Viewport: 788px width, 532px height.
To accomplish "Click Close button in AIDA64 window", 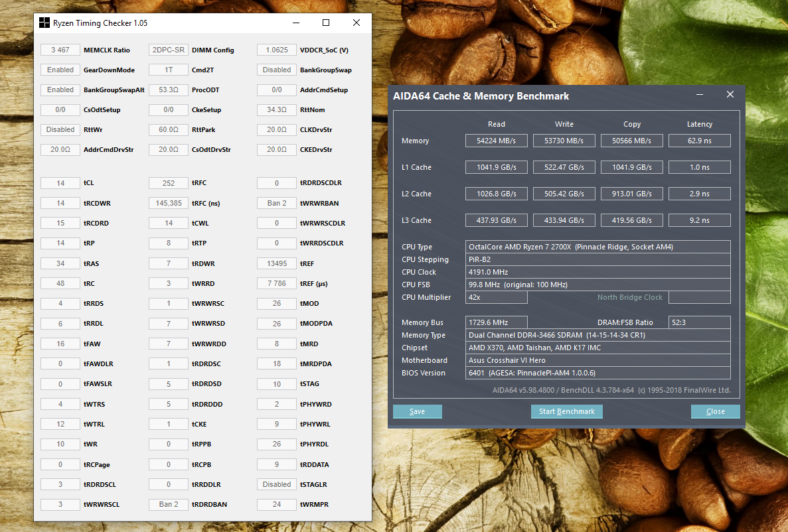I will (x=715, y=411).
